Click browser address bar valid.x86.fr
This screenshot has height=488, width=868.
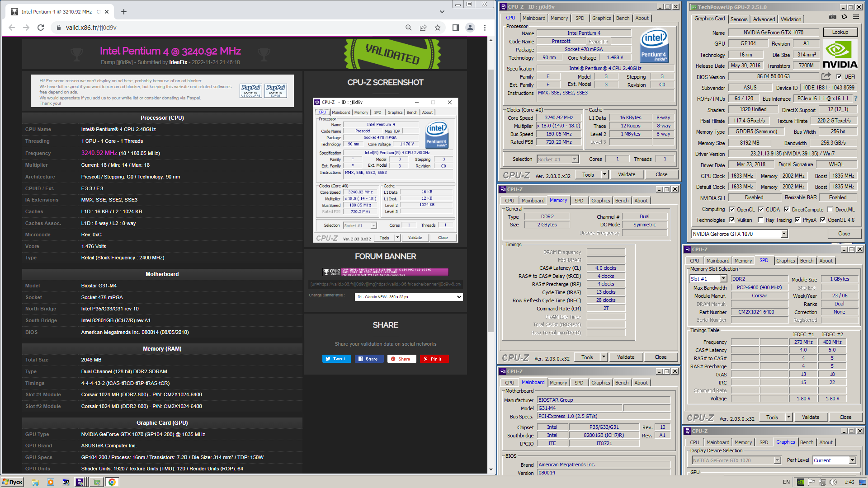tap(226, 28)
